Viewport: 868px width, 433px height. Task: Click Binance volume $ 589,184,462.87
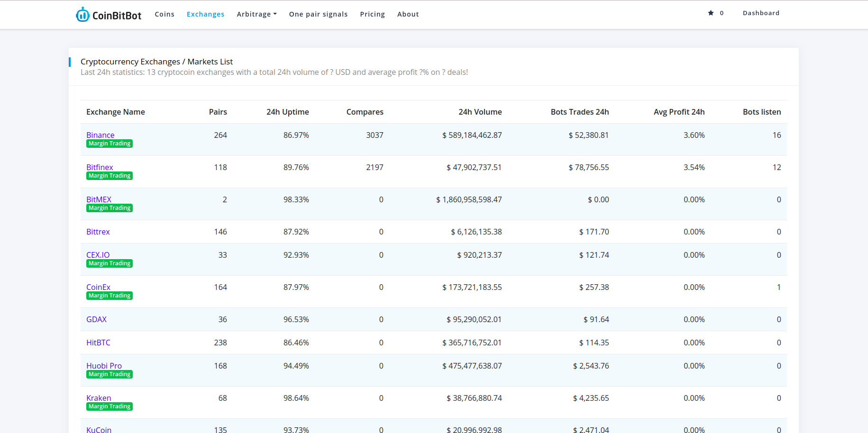point(472,135)
